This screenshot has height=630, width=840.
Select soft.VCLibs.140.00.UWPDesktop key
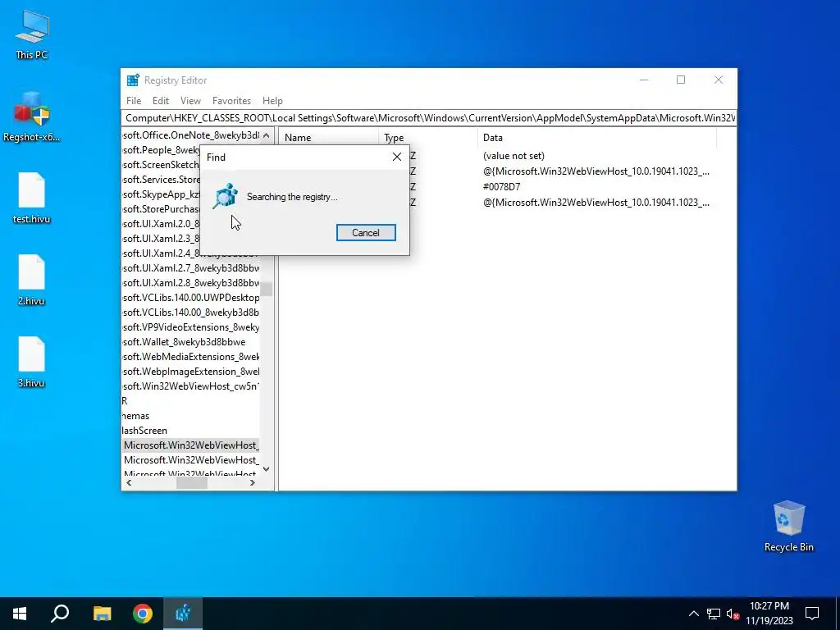(190, 297)
